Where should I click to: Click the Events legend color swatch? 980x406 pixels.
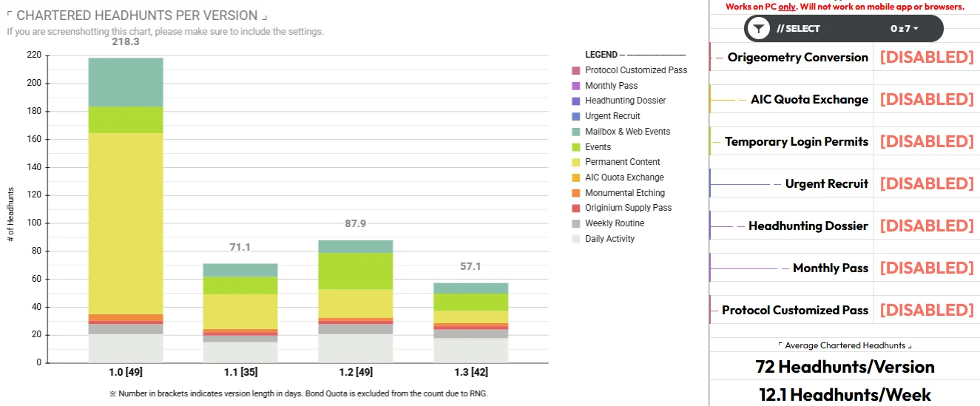click(x=576, y=147)
